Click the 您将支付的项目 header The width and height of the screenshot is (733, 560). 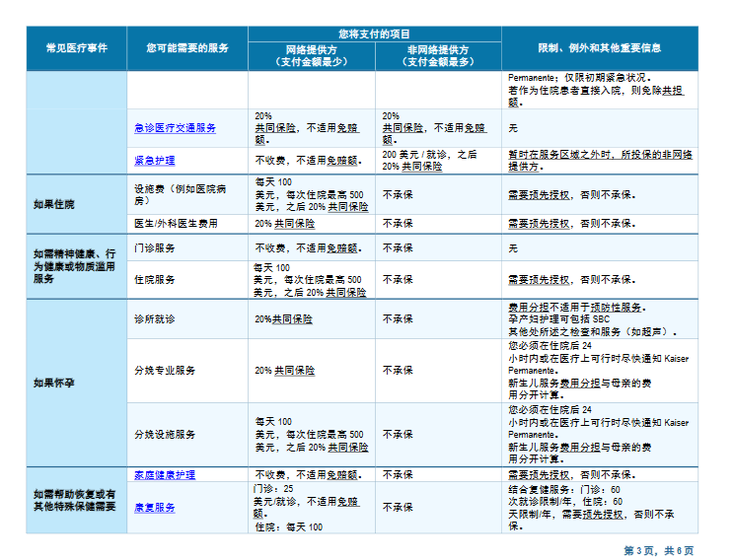374,34
